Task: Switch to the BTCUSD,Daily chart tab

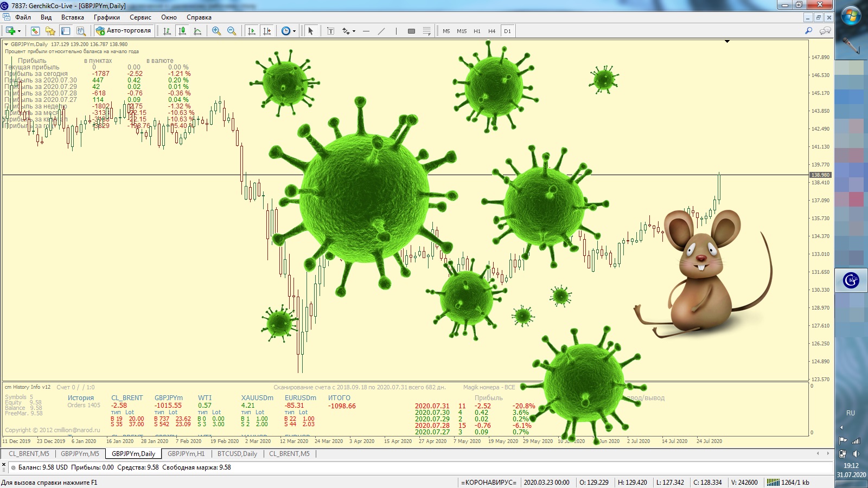Action: 237,454
